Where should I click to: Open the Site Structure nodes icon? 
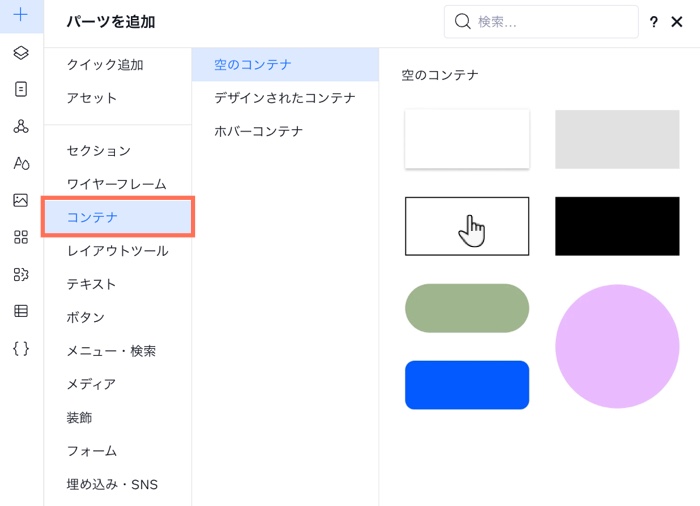coord(21,126)
